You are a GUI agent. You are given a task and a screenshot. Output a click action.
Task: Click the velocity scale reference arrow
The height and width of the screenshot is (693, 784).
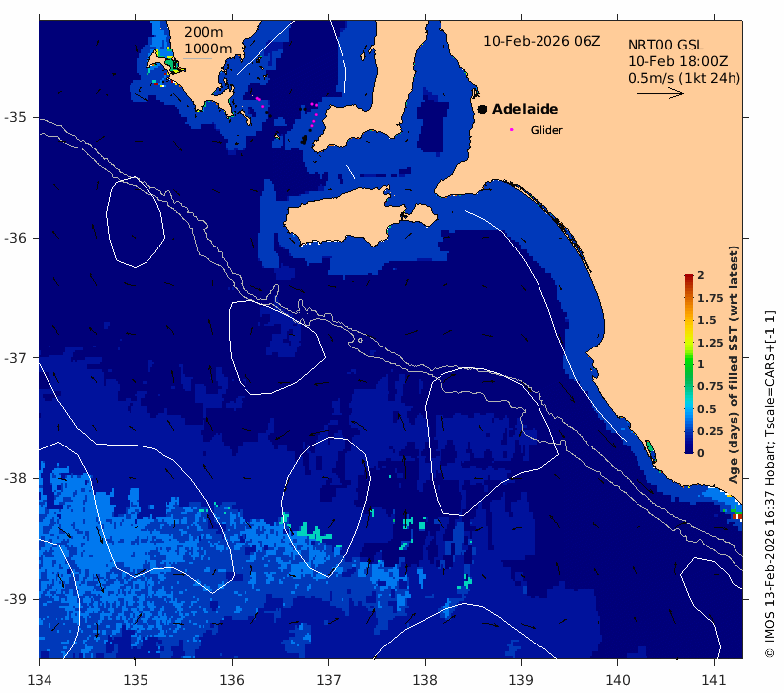pos(660,93)
